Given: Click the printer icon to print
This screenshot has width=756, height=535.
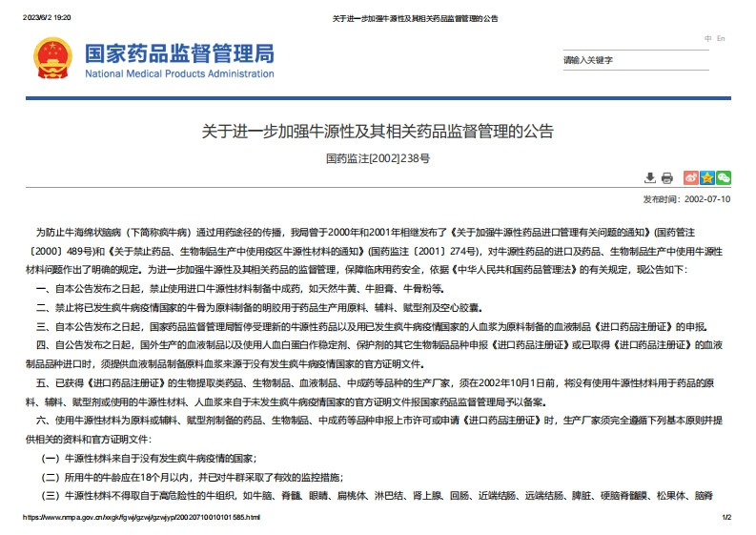Looking at the screenshot, I should click(x=667, y=177).
